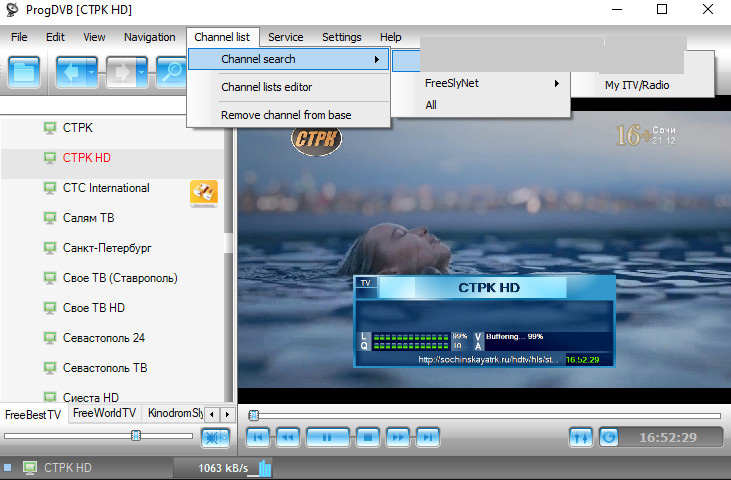Click TV icon beside Севастополь 24

coord(50,338)
